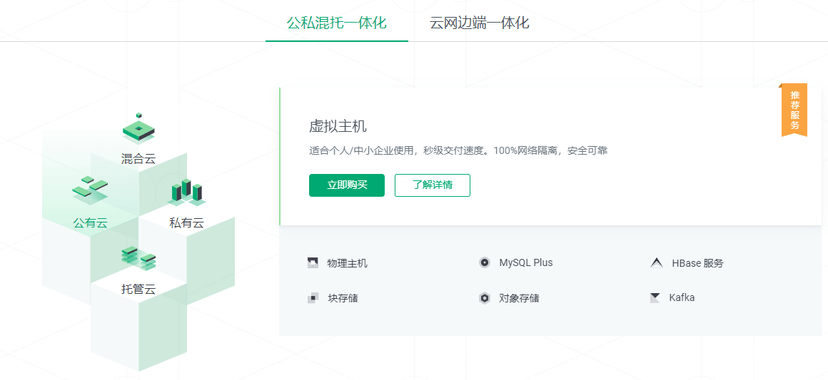Viewport: 828px width, 380px height.
Task: Open the MySQL Plus link
Action: [x=526, y=263]
